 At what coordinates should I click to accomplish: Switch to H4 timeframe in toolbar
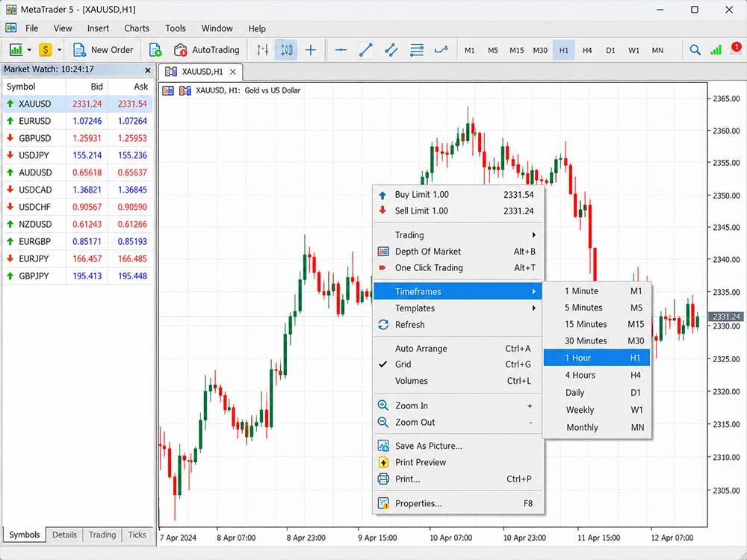tap(587, 50)
